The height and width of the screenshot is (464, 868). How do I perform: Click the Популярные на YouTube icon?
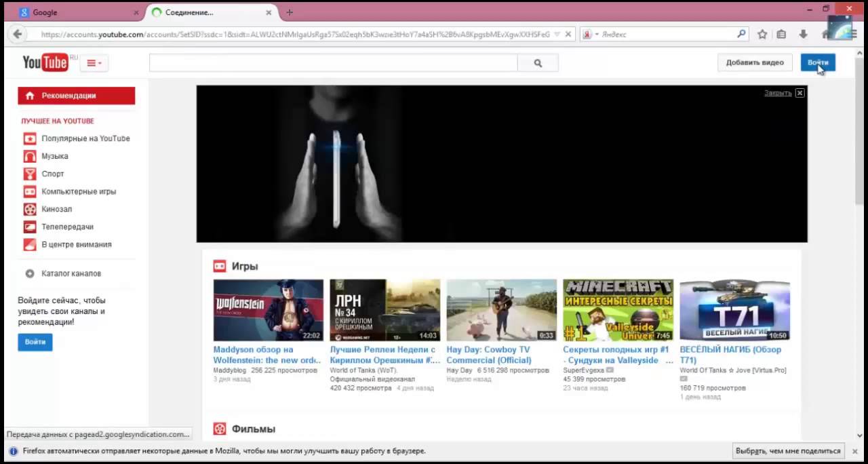coord(30,138)
